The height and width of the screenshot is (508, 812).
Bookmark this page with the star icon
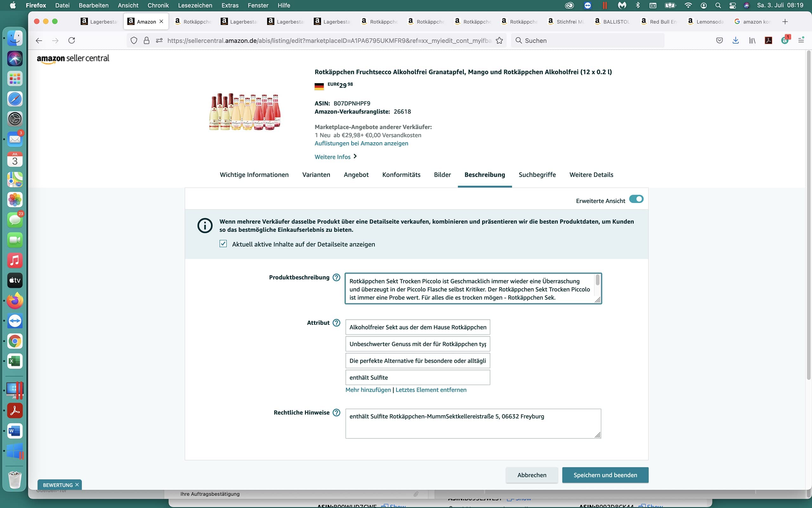[499, 41]
